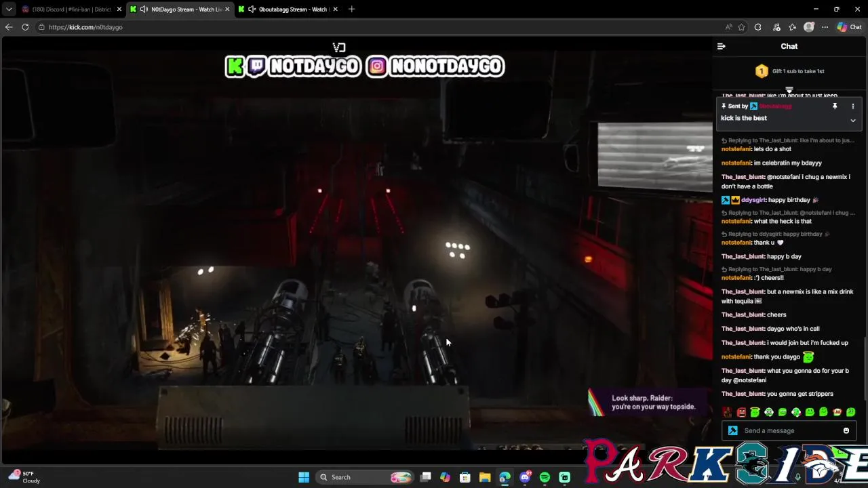Open File Explorer from the taskbar
Screen dimensions: 868x488
pyautogui.click(x=485, y=477)
